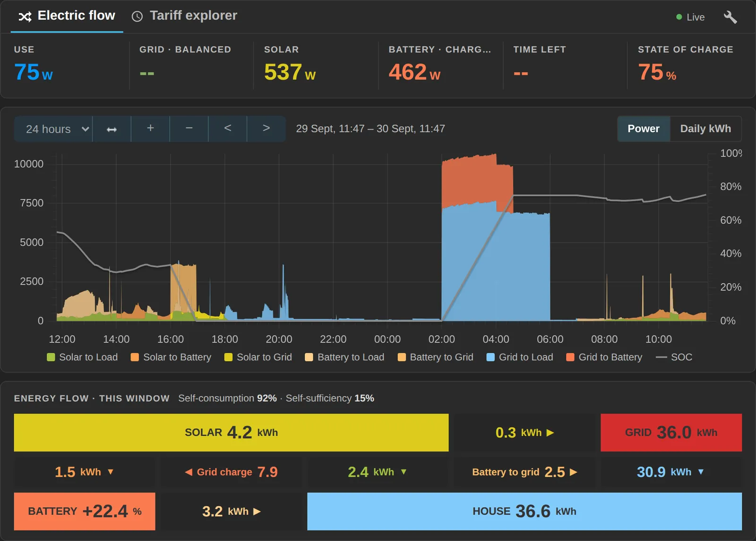756x541 pixels.
Task: Click the 3.2 kWh battery-to-house value
Action: [231, 511]
